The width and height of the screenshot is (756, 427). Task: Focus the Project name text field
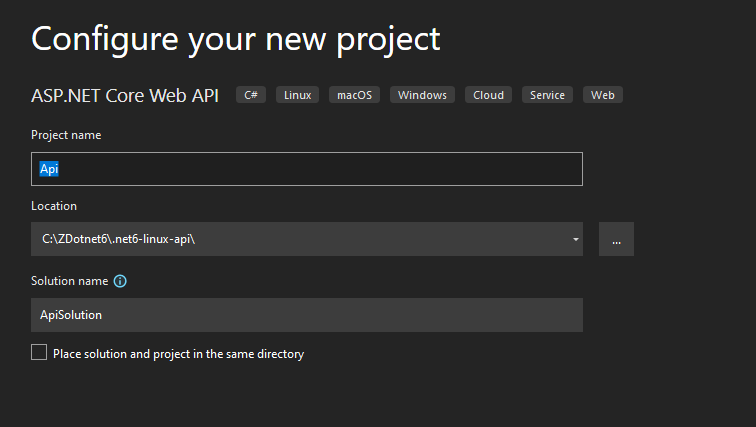pos(306,169)
